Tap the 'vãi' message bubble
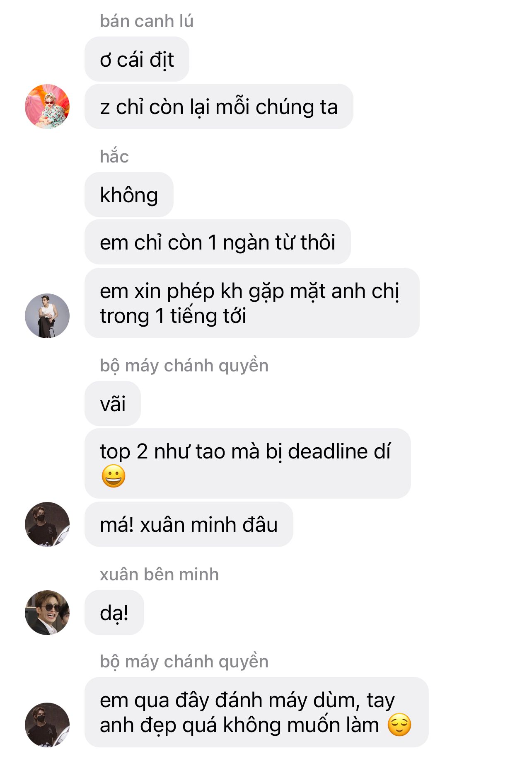Viewport: 532px width, 759px height. tap(113, 404)
